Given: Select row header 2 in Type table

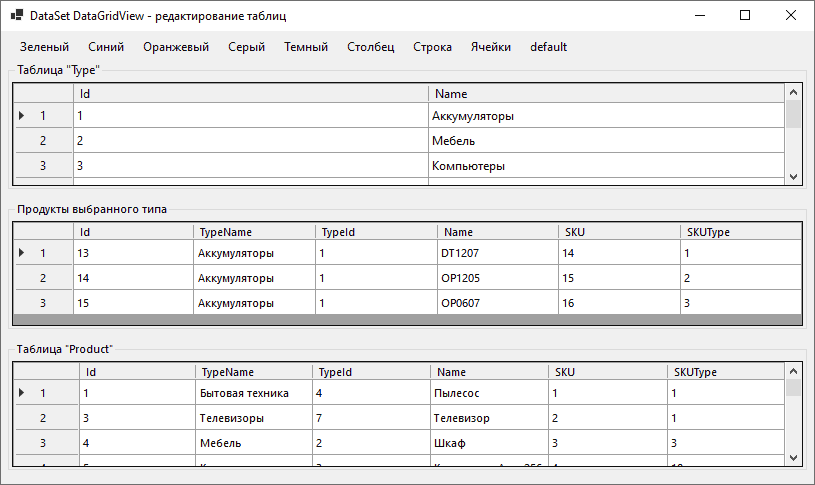Looking at the screenshot, I should [43, 140].
